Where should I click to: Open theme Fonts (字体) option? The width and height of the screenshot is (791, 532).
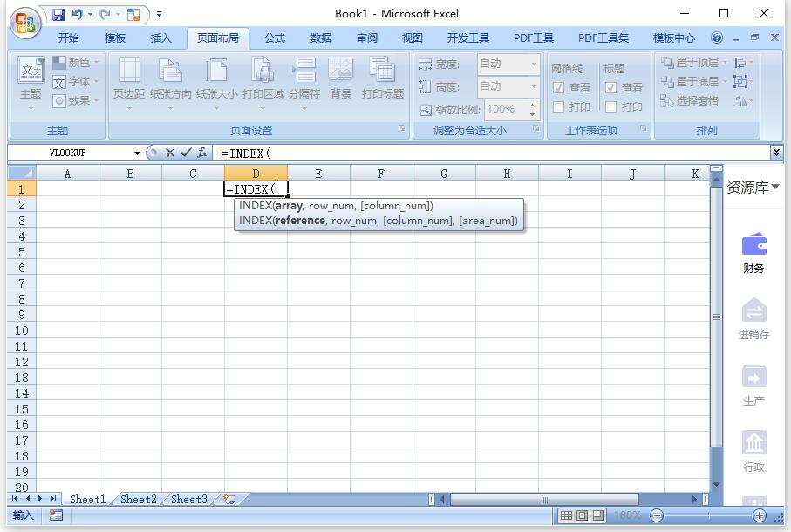point(76,81)
